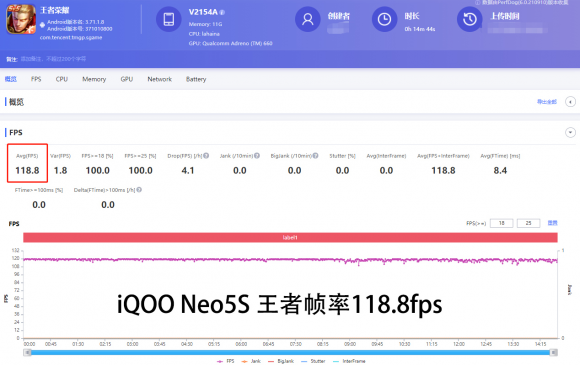Toggle the BigJank legend series
580x365 pixels.
281,361
